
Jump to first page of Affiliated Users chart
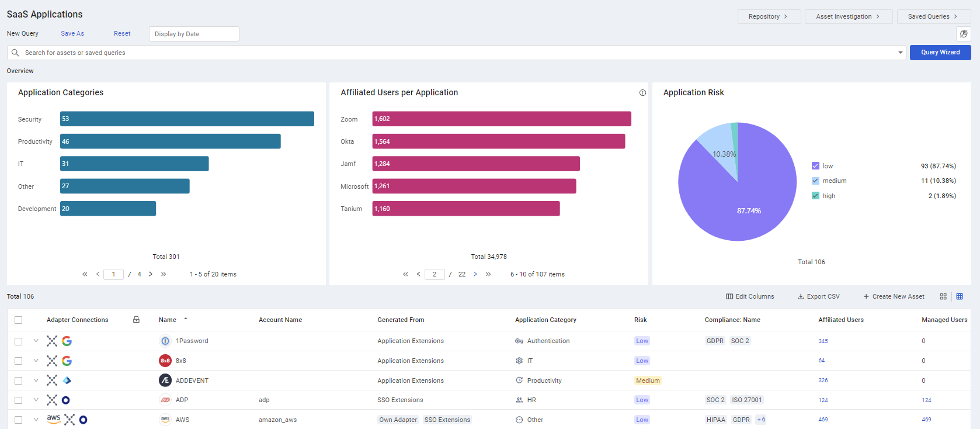(x=405, y=274)
